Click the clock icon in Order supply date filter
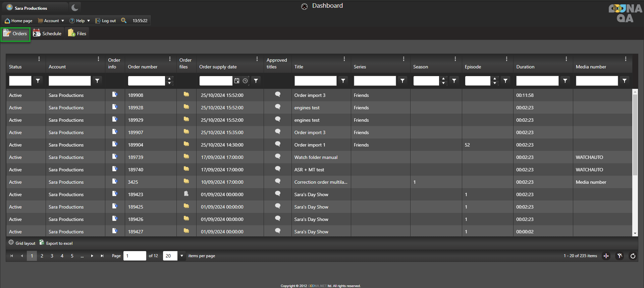644x288 pixels. tap(245, 81)
